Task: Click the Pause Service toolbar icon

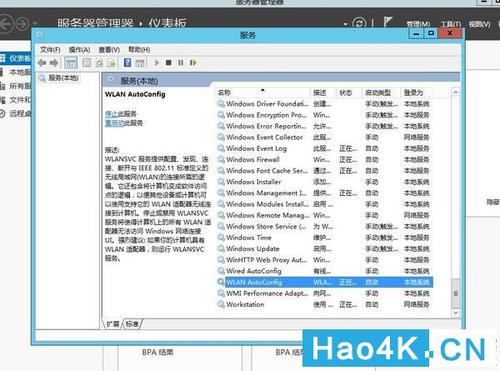Action: point(181,63)
